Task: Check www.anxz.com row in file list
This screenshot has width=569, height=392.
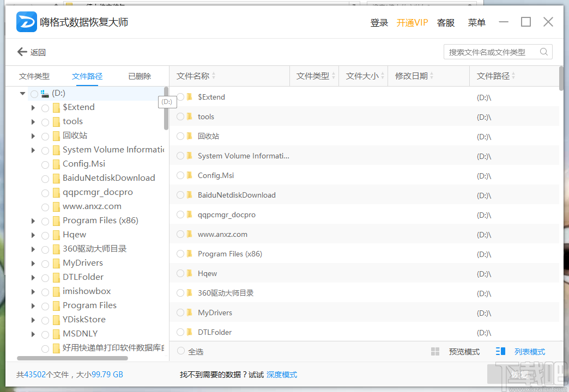Action: coord(180,234)
